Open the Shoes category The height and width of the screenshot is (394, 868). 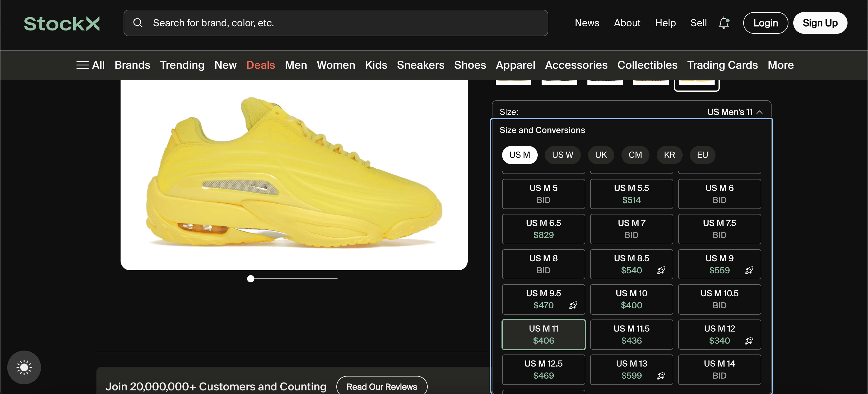tap(470, 65)
